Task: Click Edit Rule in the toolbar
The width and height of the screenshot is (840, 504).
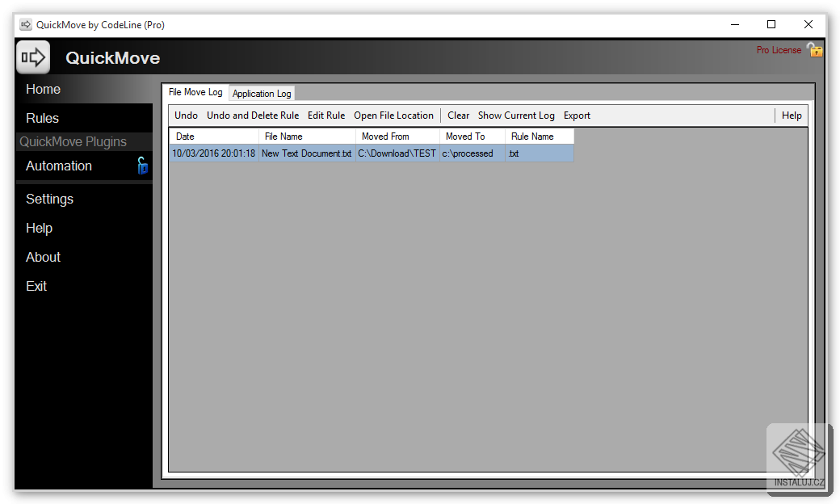Action: click(x=326, y=115)
